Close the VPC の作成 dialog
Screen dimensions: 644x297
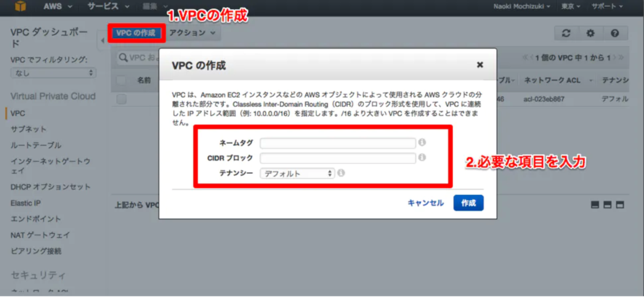(480, 65)
